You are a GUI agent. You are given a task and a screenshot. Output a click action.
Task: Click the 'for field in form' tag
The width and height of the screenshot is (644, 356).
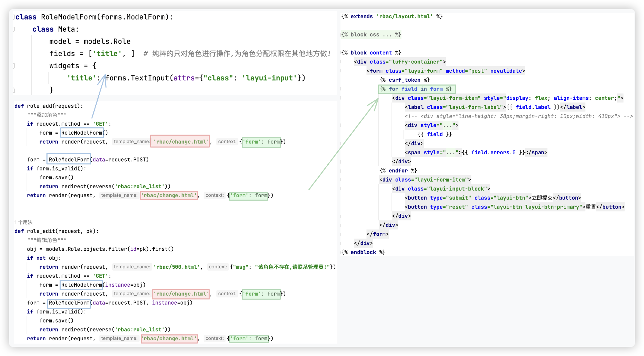[416, 89]
